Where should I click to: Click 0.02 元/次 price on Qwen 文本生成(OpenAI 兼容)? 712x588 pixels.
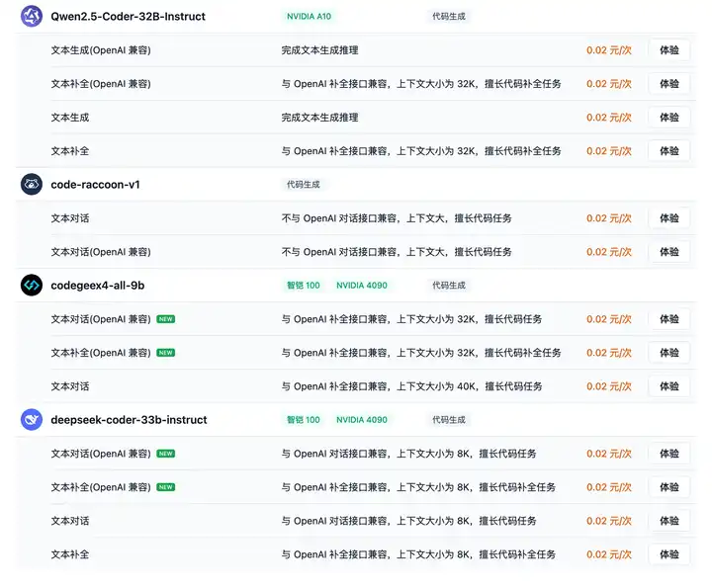(609, 50)
